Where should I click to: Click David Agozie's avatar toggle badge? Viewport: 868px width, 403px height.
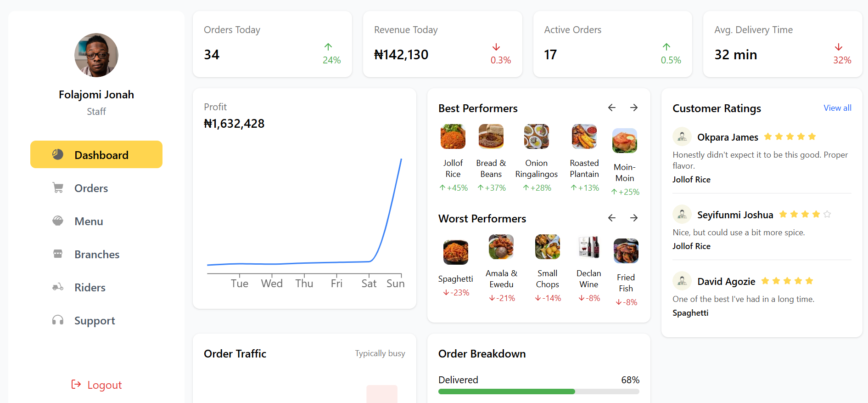[682, 281]
